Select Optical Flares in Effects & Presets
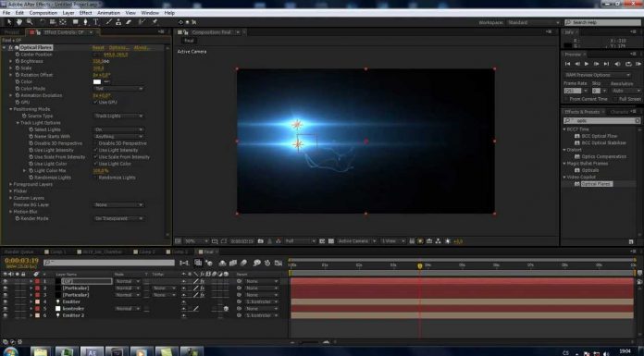The height and width of the screenshot is (356, 644). [x=597, y=184]
